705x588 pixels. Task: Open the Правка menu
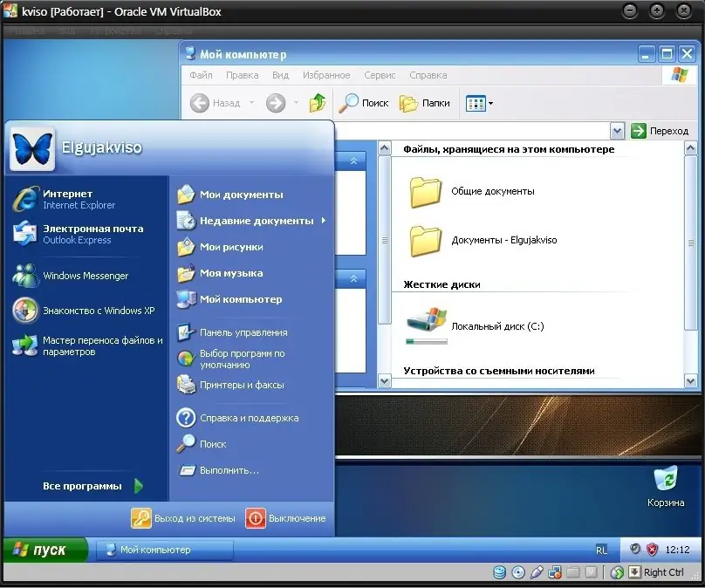(x=242, y=75)
